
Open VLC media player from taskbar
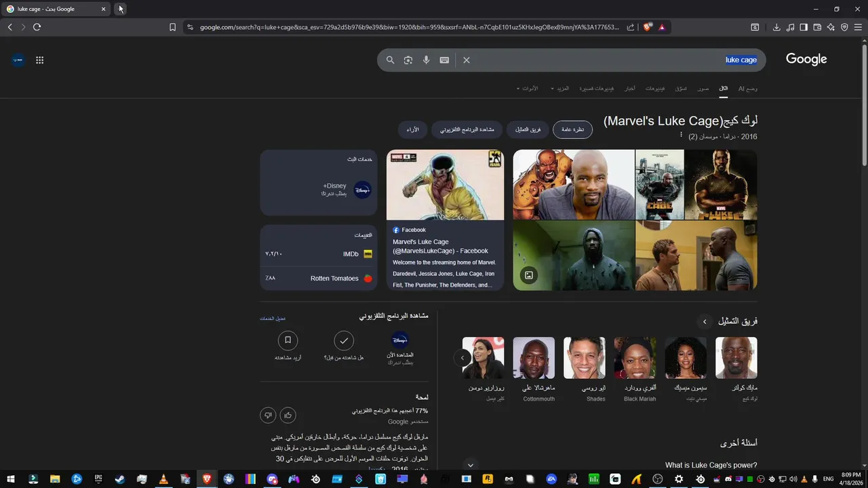[163, 479]
